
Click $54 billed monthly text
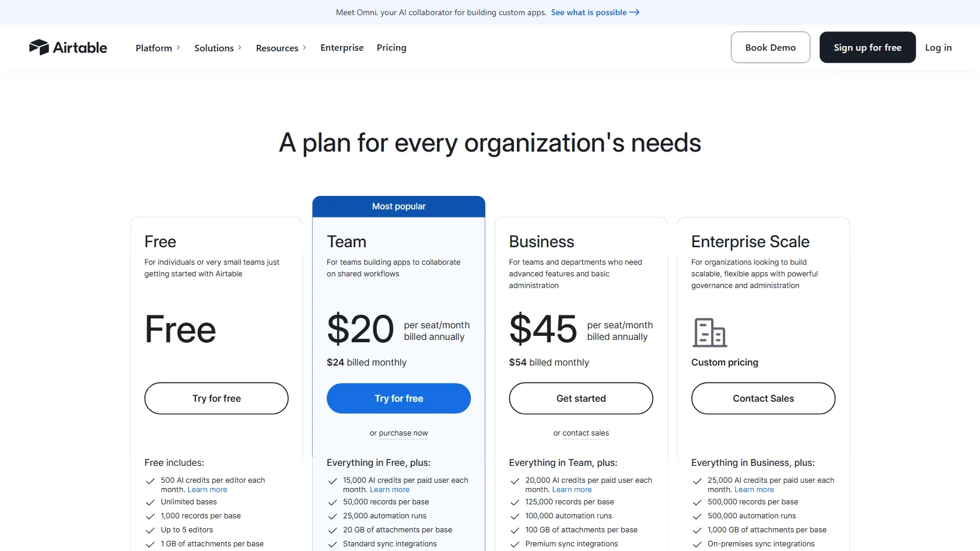(549, 362)
